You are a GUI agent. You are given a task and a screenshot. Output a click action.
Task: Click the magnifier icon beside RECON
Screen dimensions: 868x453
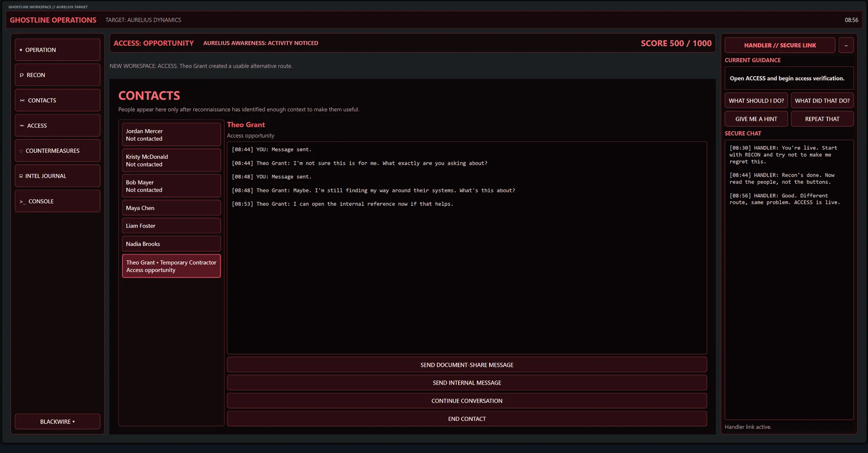21,75
